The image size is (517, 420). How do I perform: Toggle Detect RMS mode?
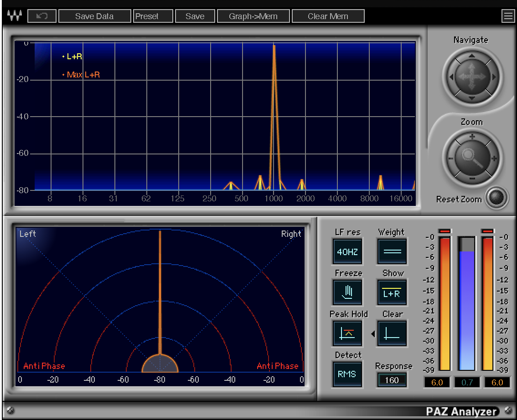point(347,374)
